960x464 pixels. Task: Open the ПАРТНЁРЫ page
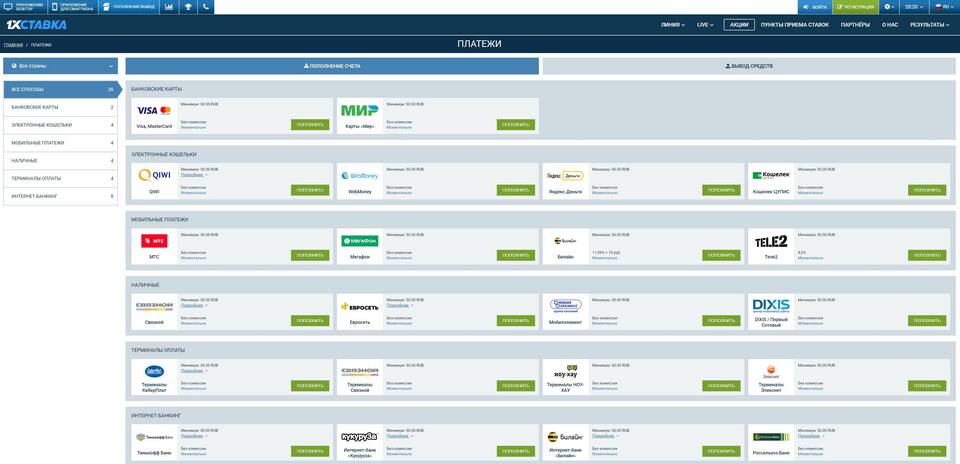click(x=855, y=25)
